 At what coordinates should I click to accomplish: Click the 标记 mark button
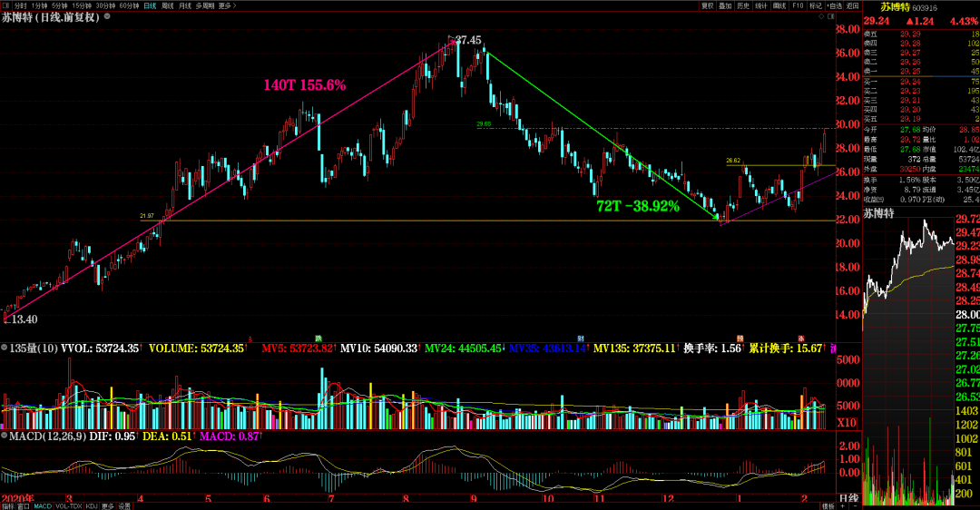(817, 5)
